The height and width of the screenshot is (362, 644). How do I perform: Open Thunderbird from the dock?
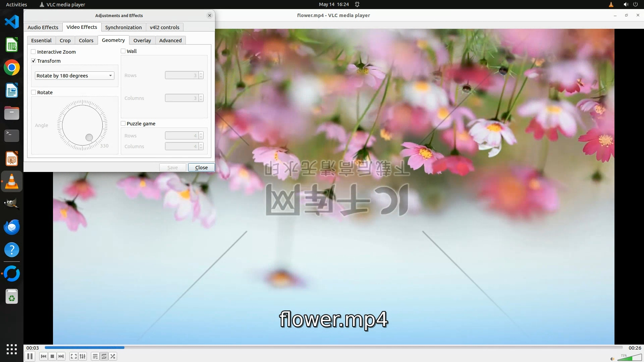pos(12,227)
